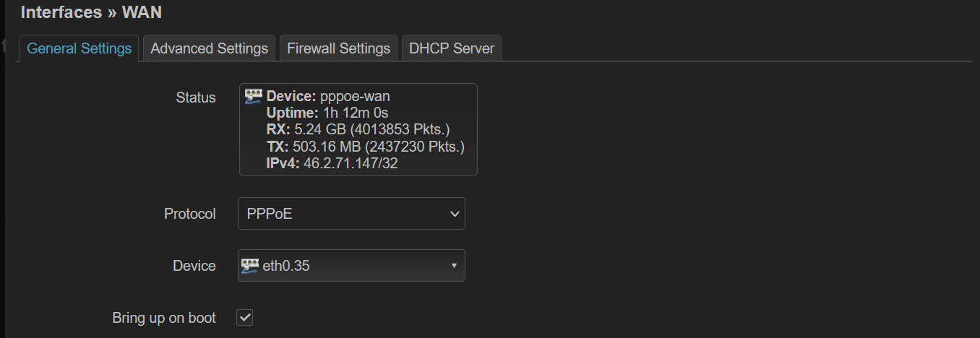This screenshot has height=338, width=980.
Task: Open the eth0.35 device combo box
Action: (351, 265)
